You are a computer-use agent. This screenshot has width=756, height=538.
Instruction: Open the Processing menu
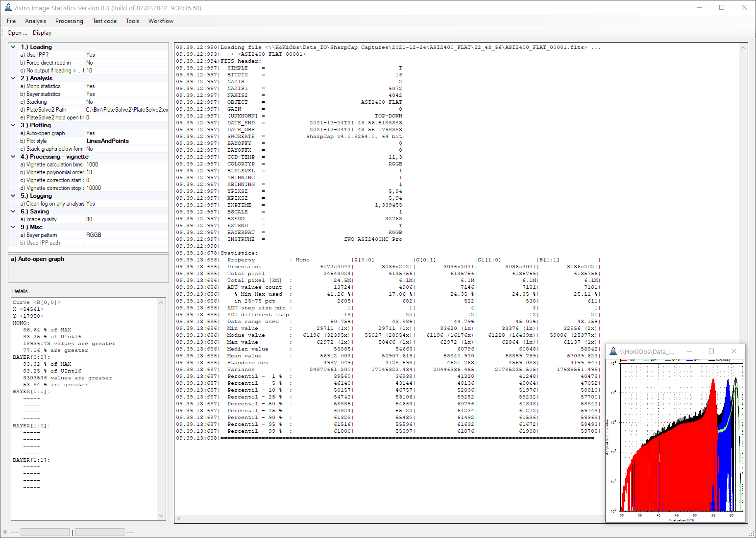click(69, 21)
